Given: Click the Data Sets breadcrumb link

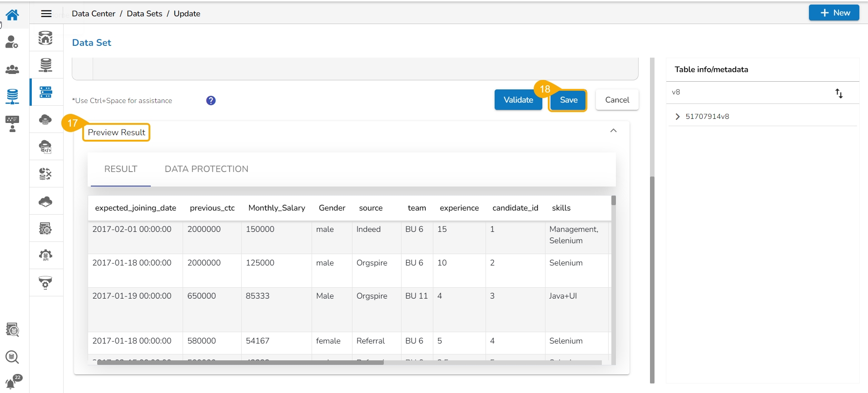Looking at the screenshot, I should click(144, 14).
